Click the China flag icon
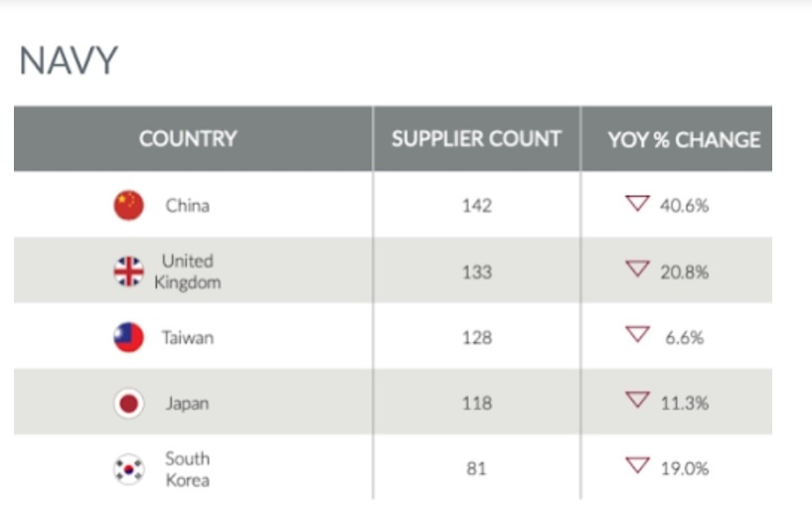812x520 pixels. [x=128, y=205]
